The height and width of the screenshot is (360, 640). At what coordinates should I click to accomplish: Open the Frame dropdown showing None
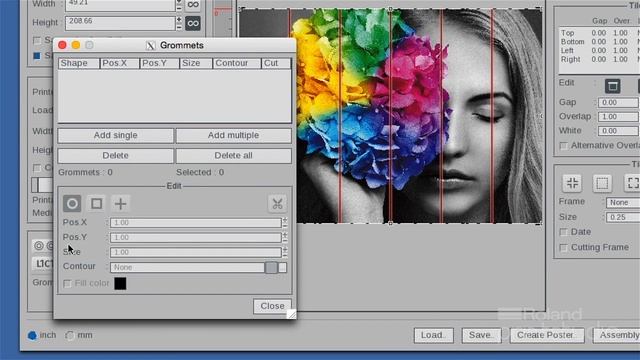click(623, 202)
